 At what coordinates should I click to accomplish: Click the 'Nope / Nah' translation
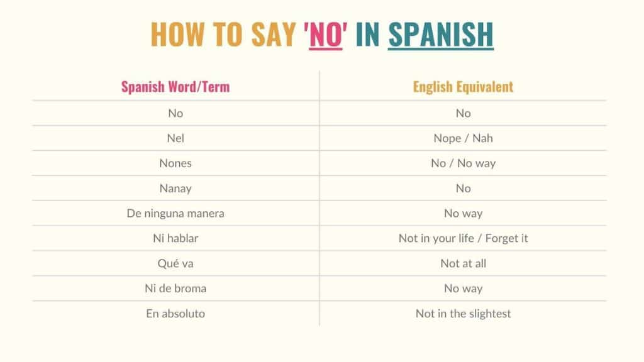463,138
